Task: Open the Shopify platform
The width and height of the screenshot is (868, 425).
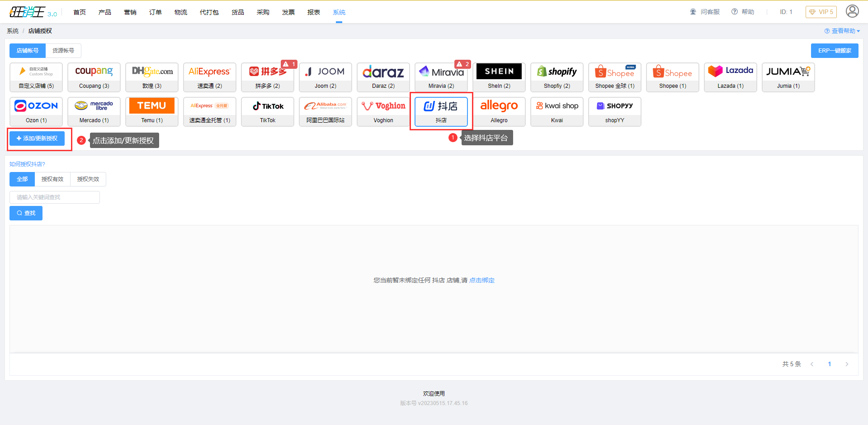Action: [557, 77]
